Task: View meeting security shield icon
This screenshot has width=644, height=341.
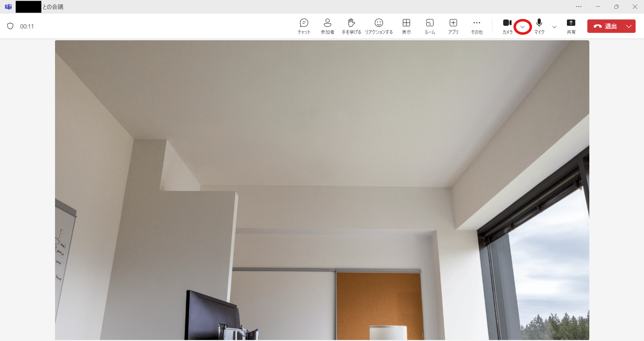Action: click(x=10, y=26)
